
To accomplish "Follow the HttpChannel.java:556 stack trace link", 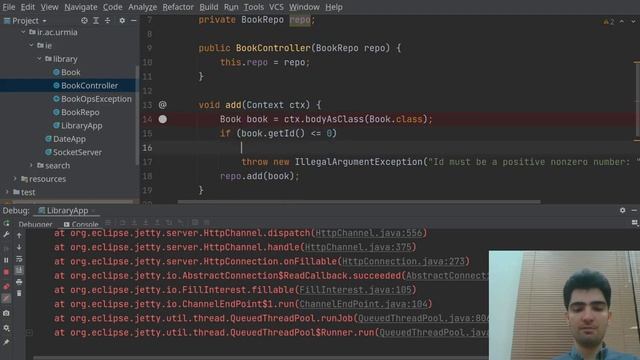I will [369, 233].
